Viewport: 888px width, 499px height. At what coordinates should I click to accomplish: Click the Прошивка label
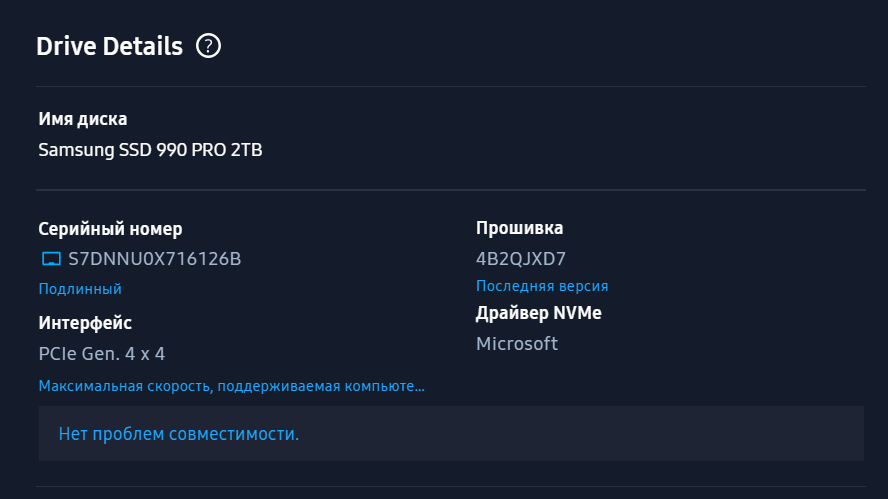519,228
